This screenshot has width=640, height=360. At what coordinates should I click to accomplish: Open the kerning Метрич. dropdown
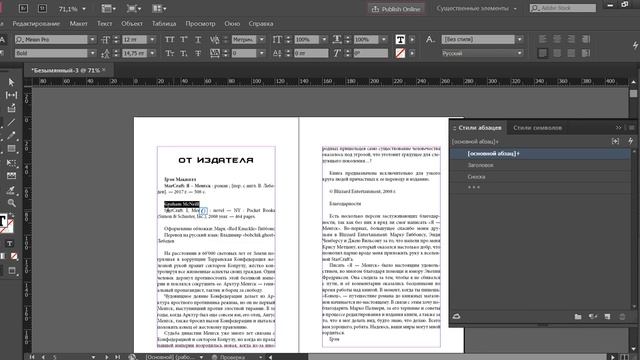[262, 40]
